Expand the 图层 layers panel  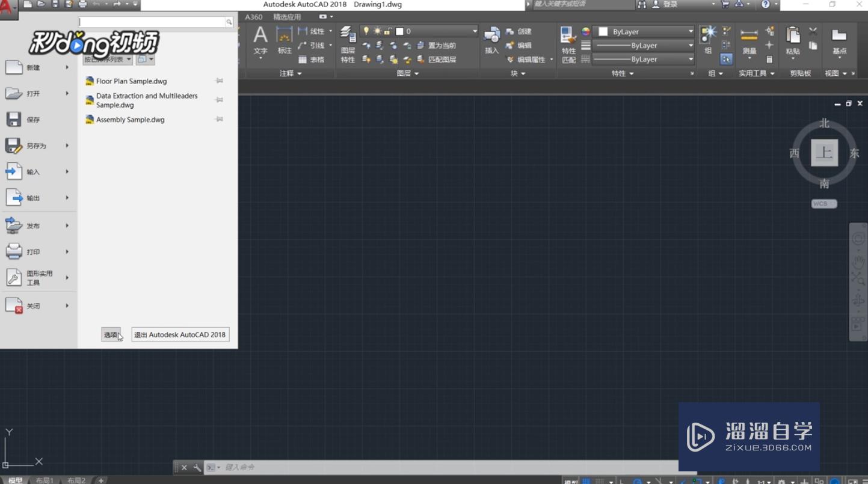tap(408, 73)
